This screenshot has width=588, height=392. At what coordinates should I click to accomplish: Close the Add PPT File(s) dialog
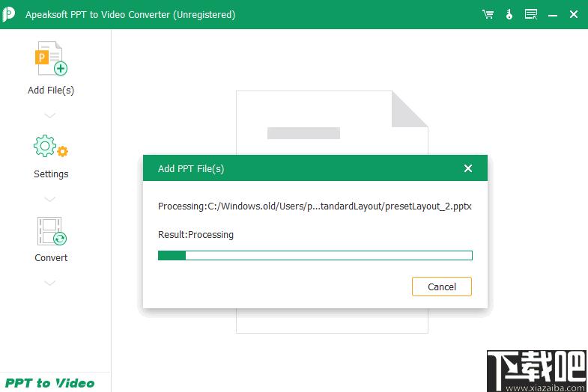click(x=467, y=168)
